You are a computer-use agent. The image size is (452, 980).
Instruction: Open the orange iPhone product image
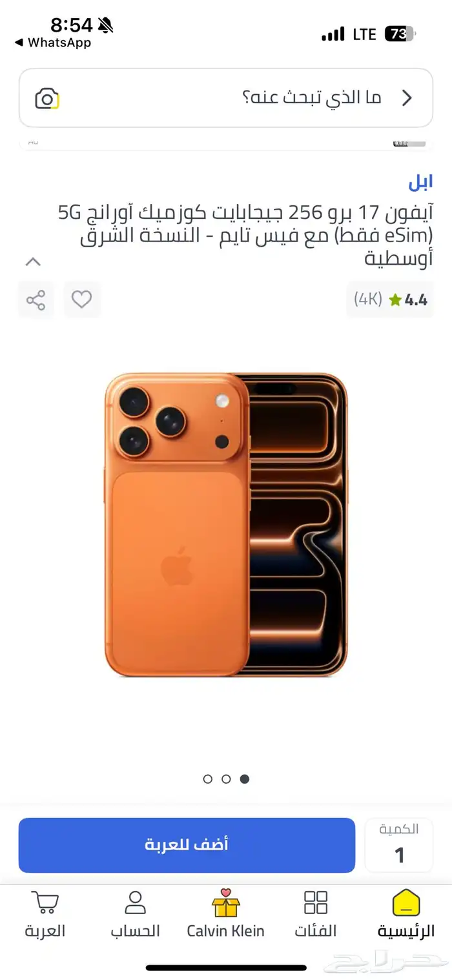click(226, 524)
